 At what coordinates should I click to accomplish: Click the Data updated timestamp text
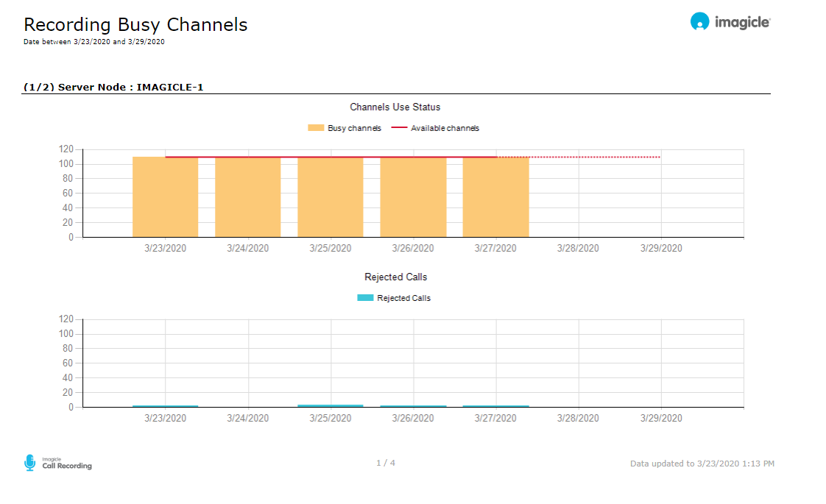tap(702, 464)
